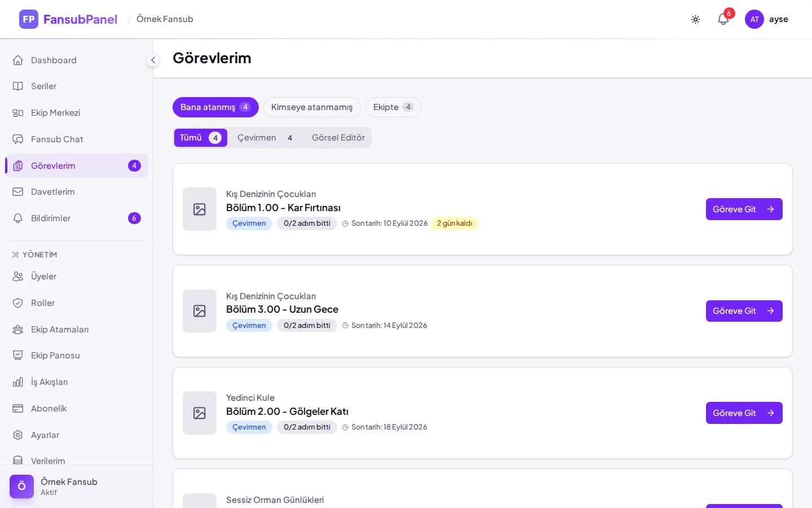Open the AT user avatar

click(x=754, y=19)
